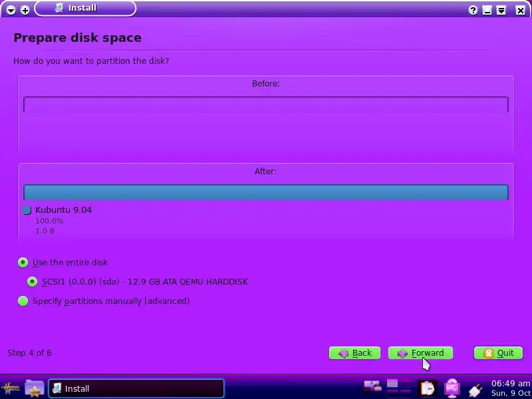Open the favorites folder icon in taskbar
Viewport: 532px width, 399px height.
[35, 388]
